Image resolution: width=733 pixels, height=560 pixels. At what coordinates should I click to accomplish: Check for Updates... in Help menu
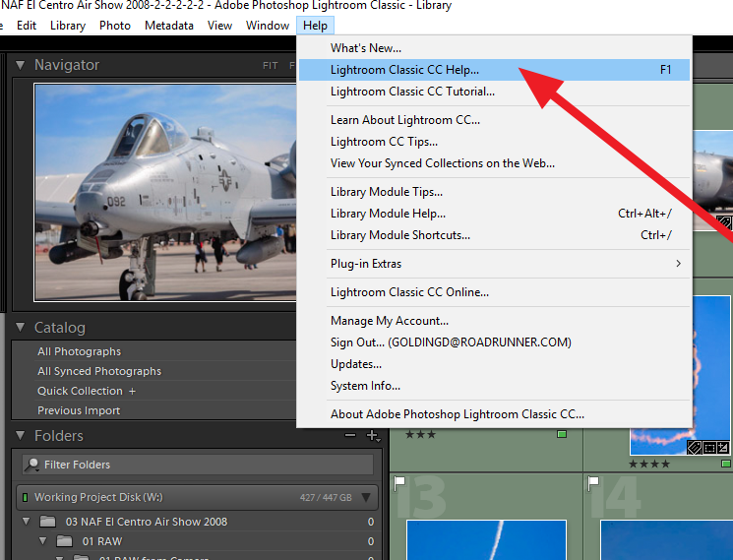click(x=494, y=364)
